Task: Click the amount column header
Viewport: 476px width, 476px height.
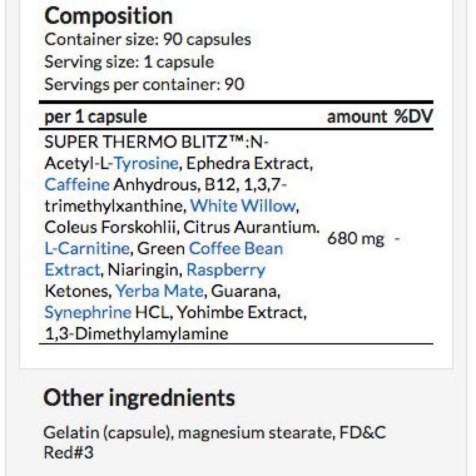Action: [357, 117]
